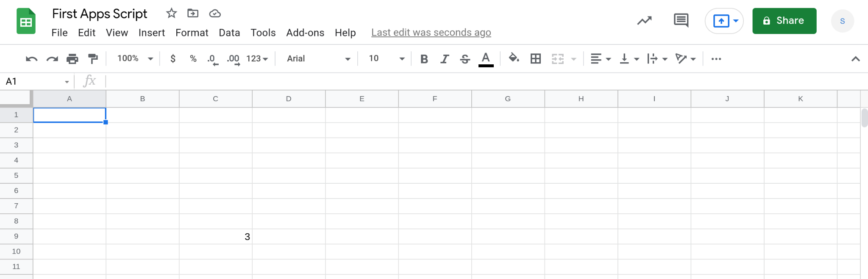Image resolution: width=868 pixels, height=279 pixels.
Task: Decrease decimal places
Action: pos(213,59)
